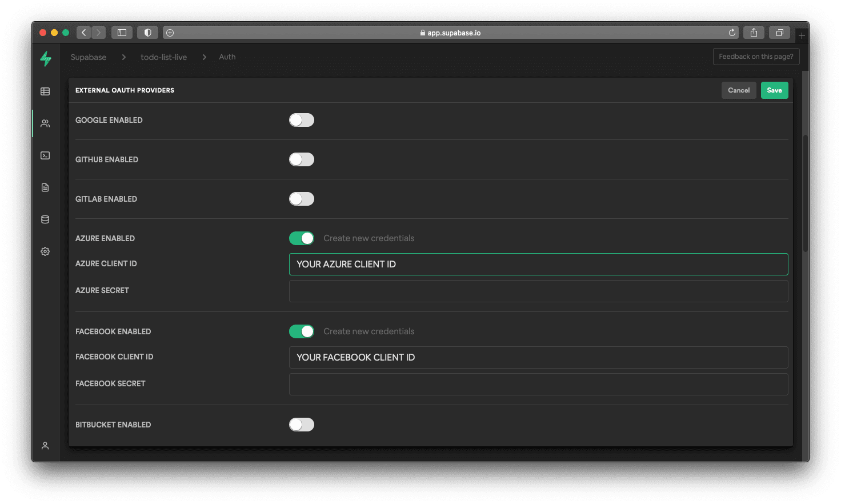Open project settings gear icon

[x=45, y=251]
